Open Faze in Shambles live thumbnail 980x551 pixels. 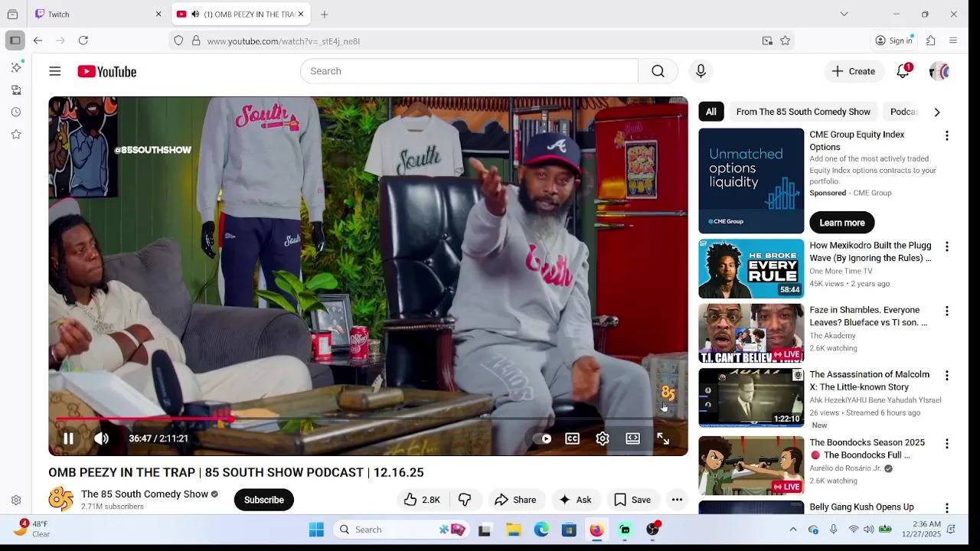[751, 334]
